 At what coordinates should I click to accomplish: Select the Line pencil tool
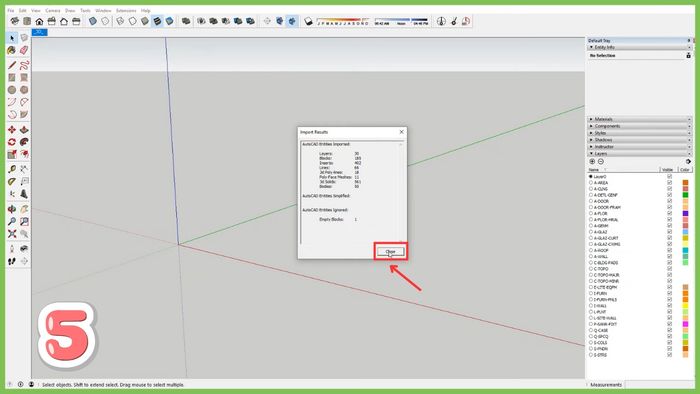[12, 65]
